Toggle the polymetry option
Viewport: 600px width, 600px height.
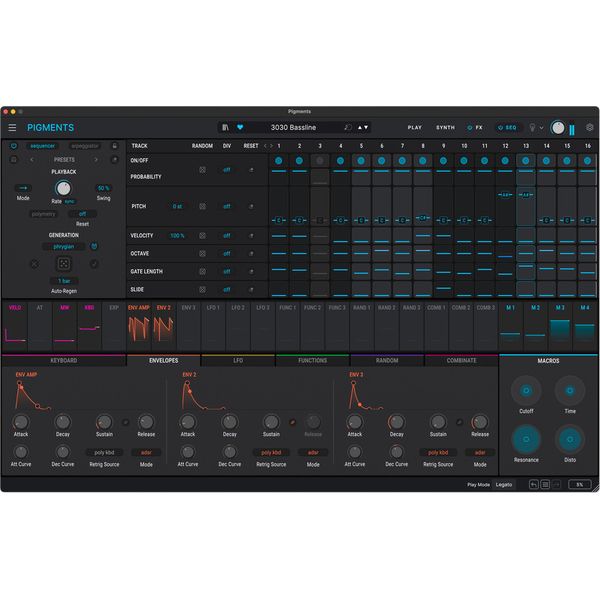point(43,213)
